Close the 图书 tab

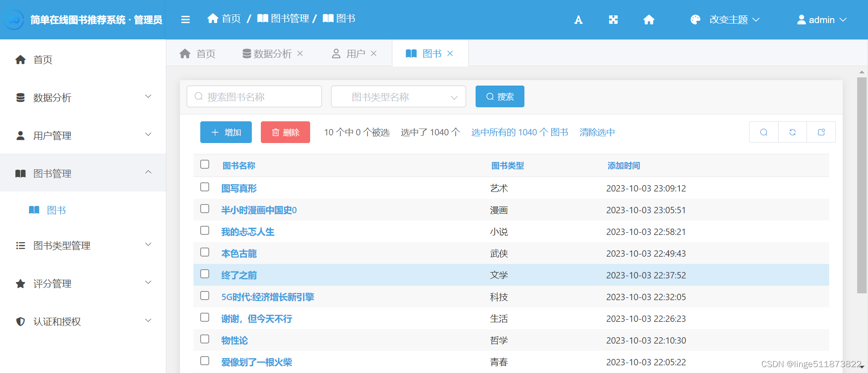pos(450,53)
